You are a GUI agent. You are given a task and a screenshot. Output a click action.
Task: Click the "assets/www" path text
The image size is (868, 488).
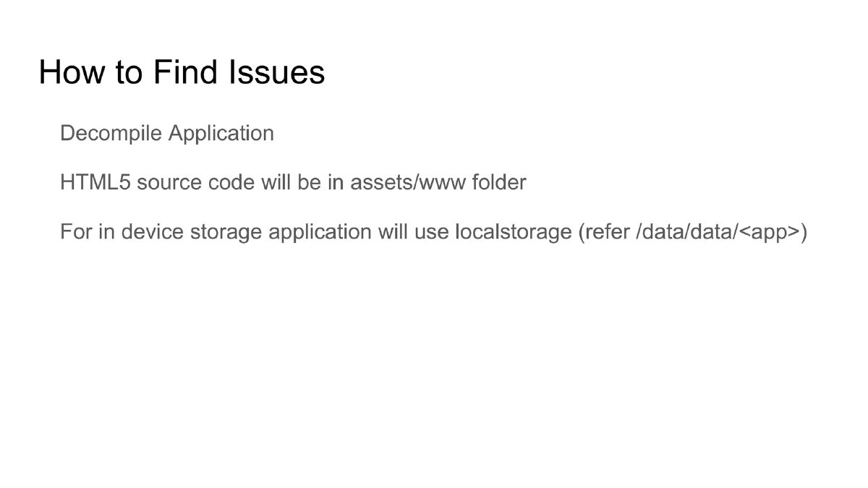coord(408,182)
